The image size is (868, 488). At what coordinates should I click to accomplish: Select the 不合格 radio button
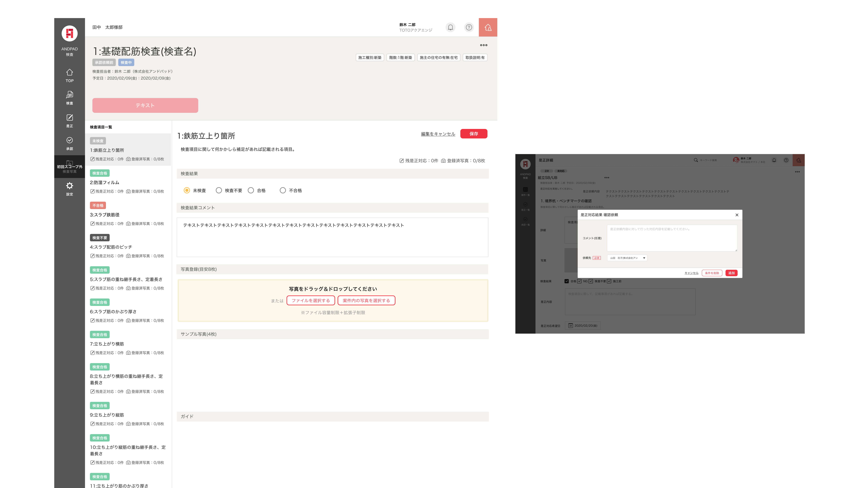[283, 190]
